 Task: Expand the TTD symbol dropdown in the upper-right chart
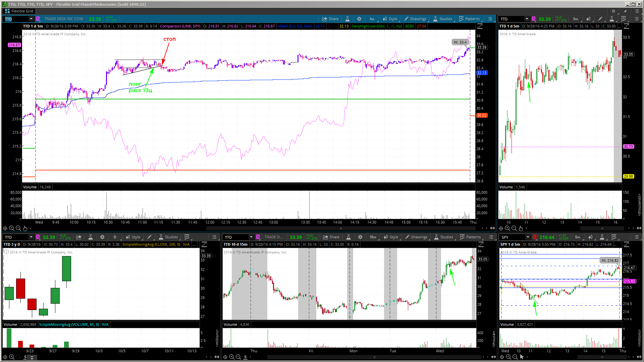click(527, 19)
